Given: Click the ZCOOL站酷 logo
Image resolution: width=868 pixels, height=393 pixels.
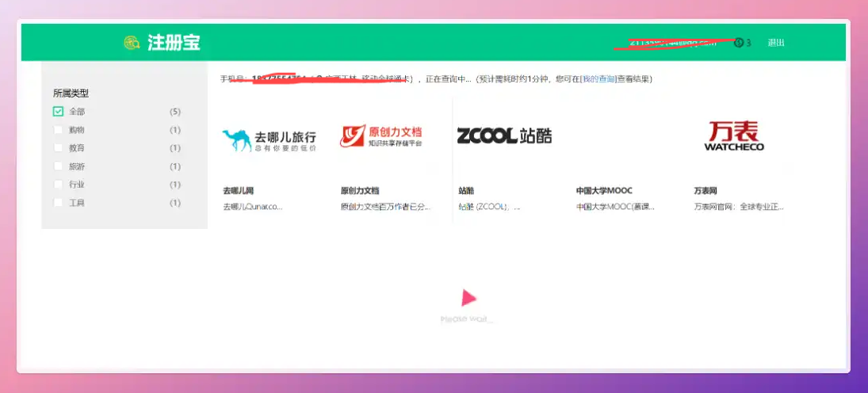Looking at the screenshot, I should click(504, 135).
